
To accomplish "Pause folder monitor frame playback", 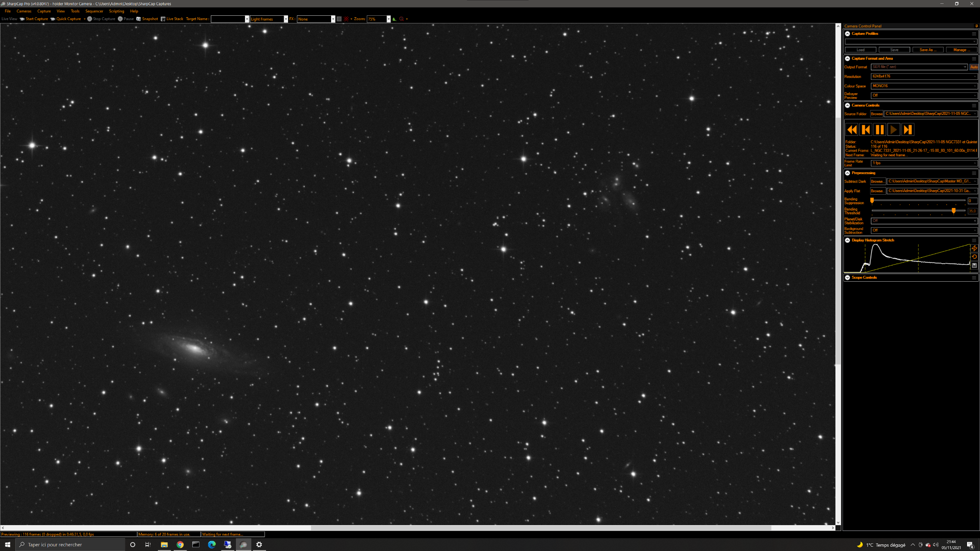I will pyautogui.click(x=880, y=130).
